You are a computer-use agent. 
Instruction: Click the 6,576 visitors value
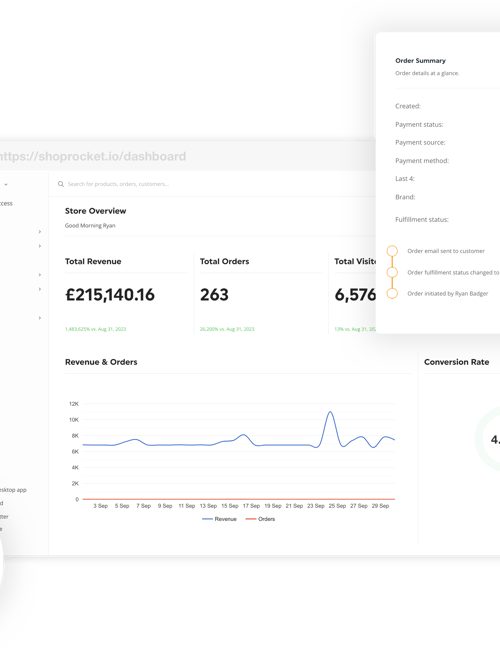pos(355,295)
